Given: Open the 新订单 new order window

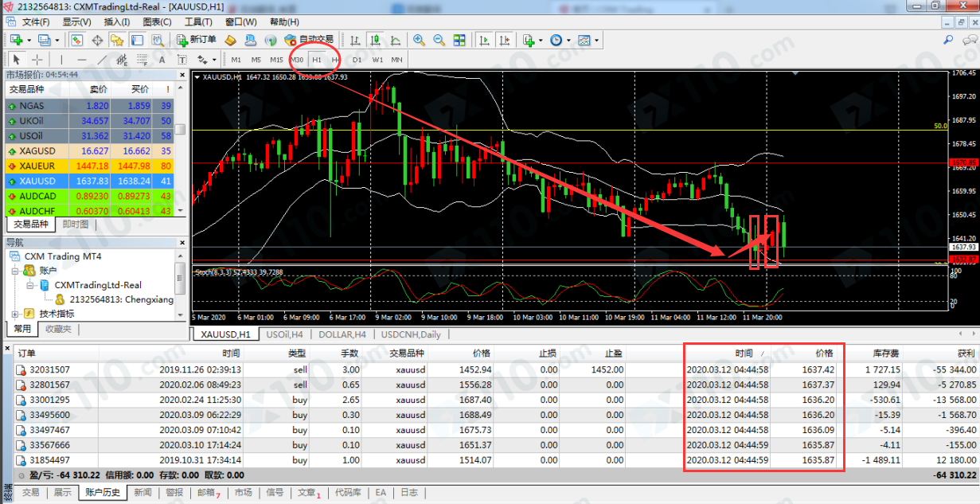Looking at the screenshot, I should click(196, 40).
